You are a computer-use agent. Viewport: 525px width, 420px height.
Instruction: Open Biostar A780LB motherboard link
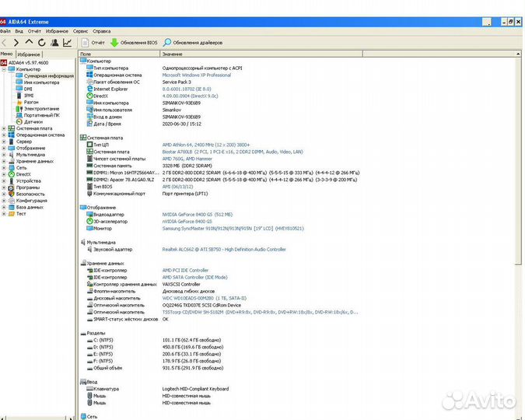tap(233, 152)
